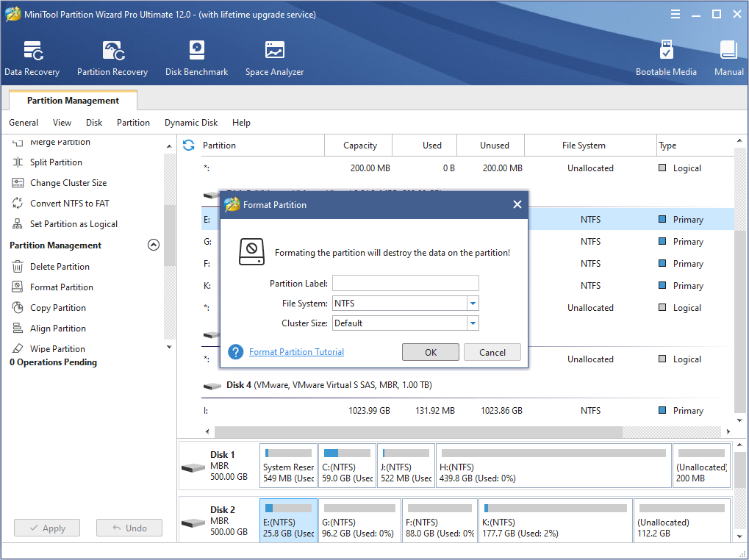Open the General menu
This screenshot has width=749, height=560.
[24, 123]
